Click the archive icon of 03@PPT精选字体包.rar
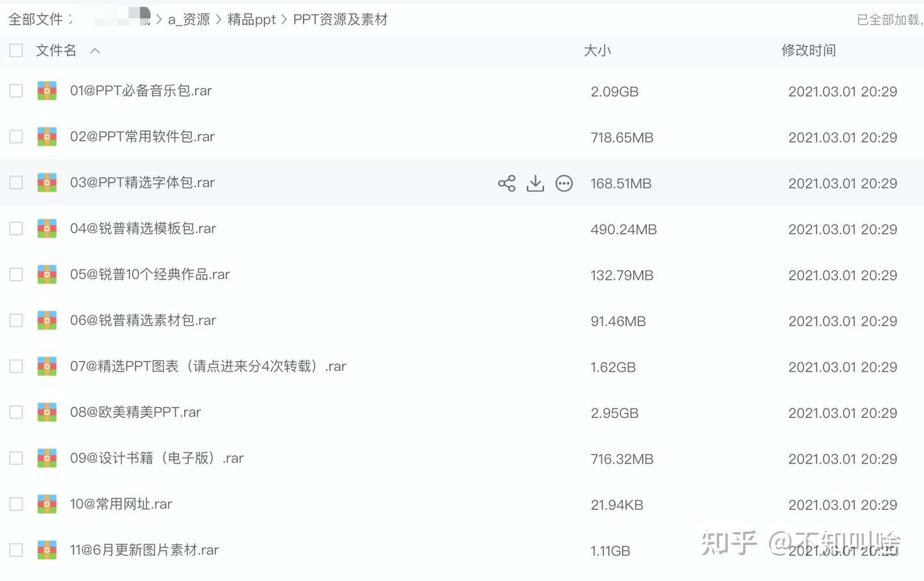 47,182
